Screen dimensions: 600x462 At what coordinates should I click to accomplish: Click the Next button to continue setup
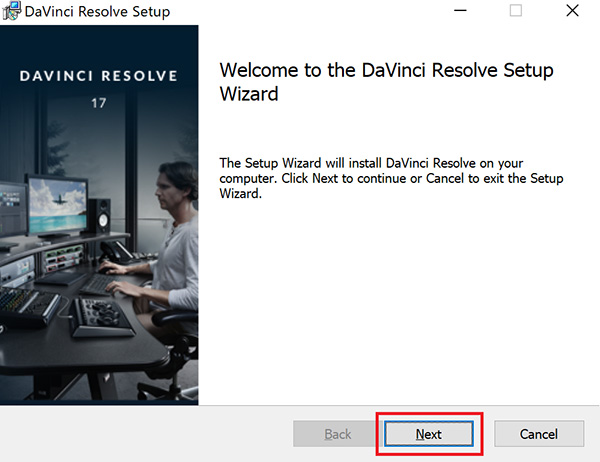pyautogui.click(x=429, y=434)
